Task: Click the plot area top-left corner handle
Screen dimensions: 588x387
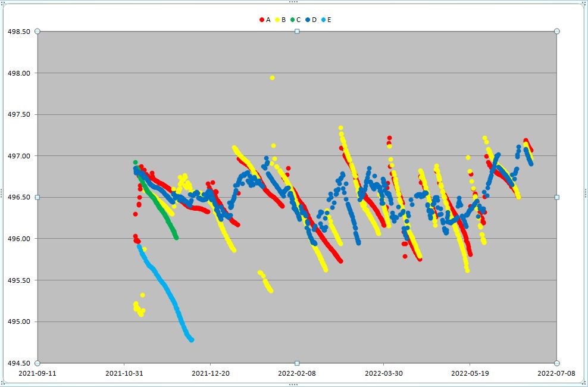Action: [37, 31]
